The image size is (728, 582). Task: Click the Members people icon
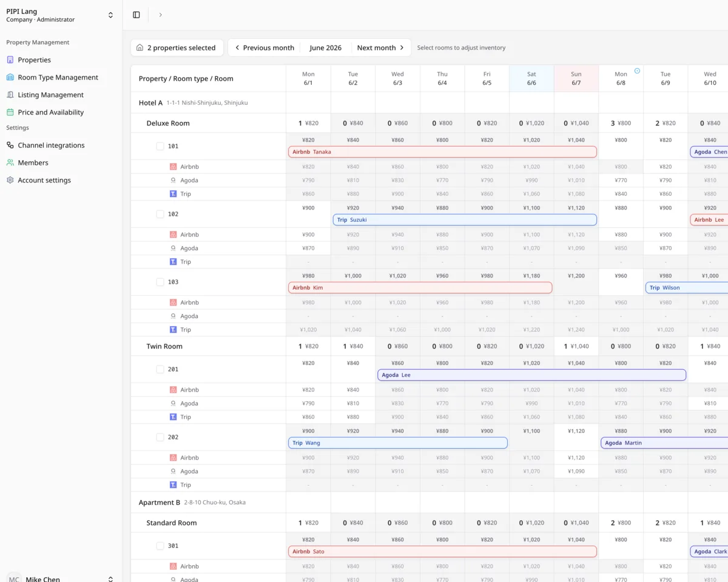(x=10, y=162)
